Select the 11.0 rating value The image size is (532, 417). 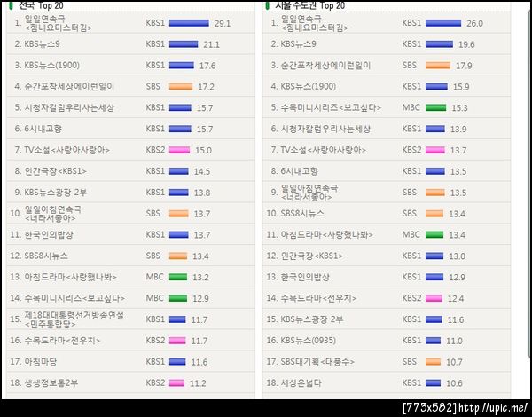point(454,341)
